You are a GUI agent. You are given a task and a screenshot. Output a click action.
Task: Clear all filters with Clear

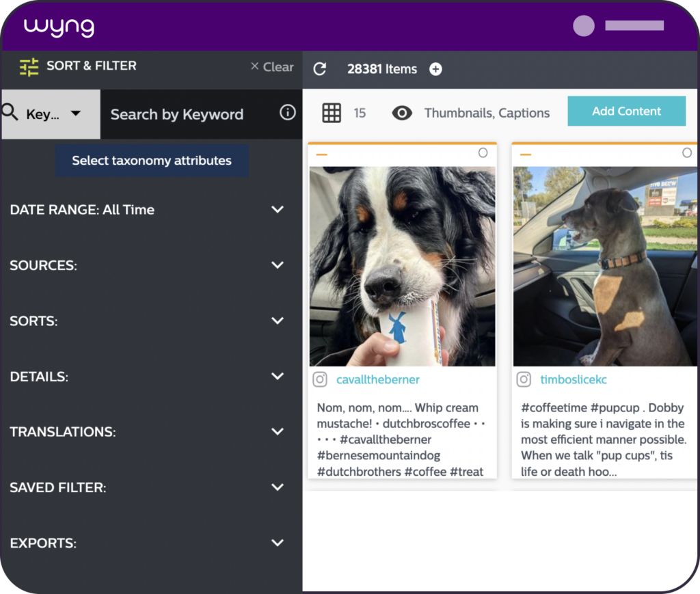pos(272,67)
